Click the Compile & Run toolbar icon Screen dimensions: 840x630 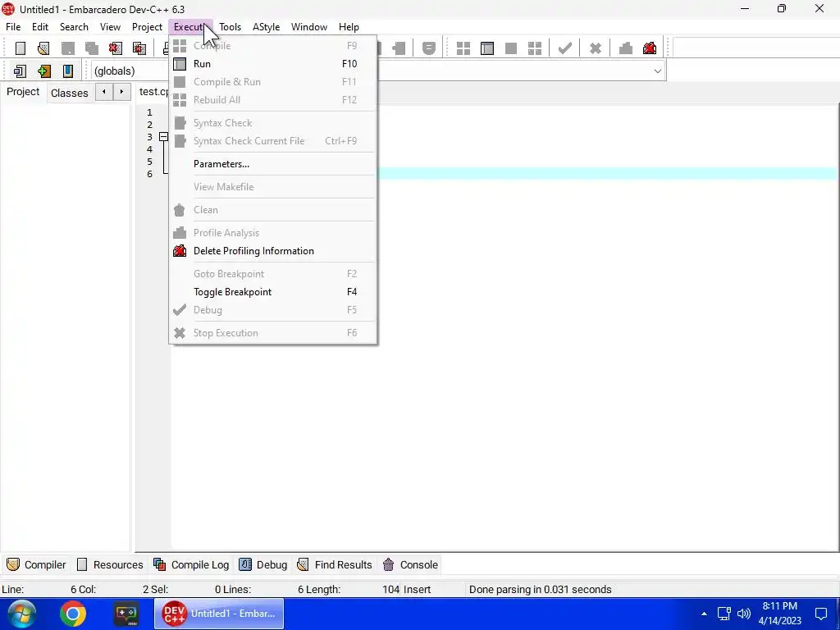click(x=511, y=48)
